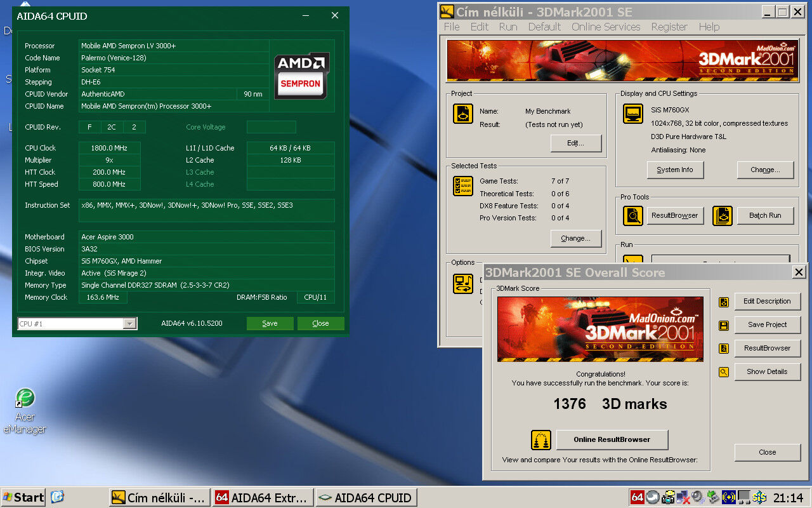Click the Display and CPU Settings monitor icon
812x508 pixels.
pos(633,114)
